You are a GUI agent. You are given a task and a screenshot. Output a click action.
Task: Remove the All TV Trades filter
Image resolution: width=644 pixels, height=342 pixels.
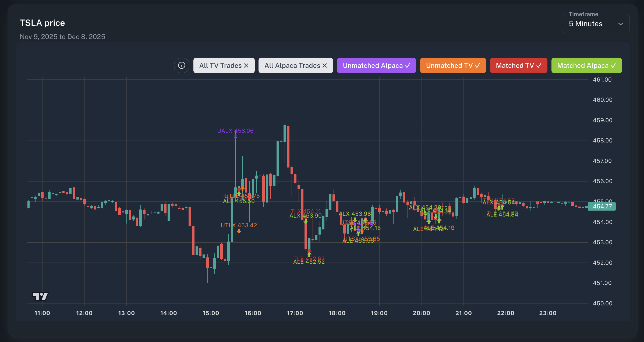pyautogui.click(x=246, y=65)
